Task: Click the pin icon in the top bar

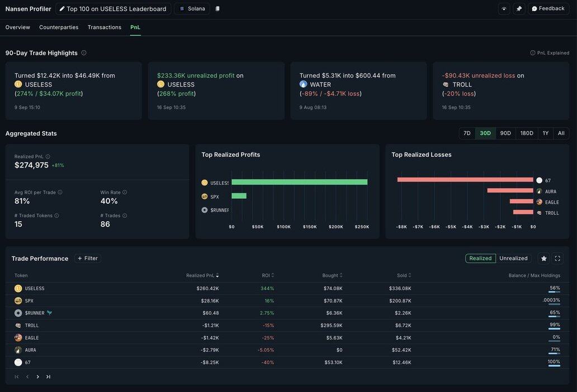Action: coord(519,8)
